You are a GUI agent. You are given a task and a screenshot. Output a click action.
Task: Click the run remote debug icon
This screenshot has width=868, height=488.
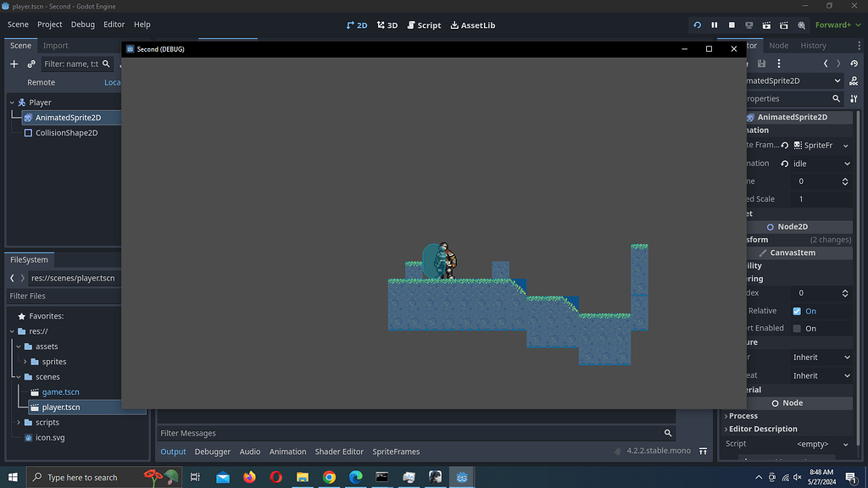749,25
